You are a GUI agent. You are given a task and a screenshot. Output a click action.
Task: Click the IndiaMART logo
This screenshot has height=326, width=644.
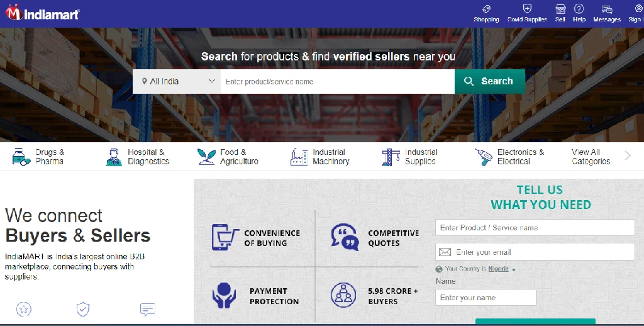[x=42, y=13]
